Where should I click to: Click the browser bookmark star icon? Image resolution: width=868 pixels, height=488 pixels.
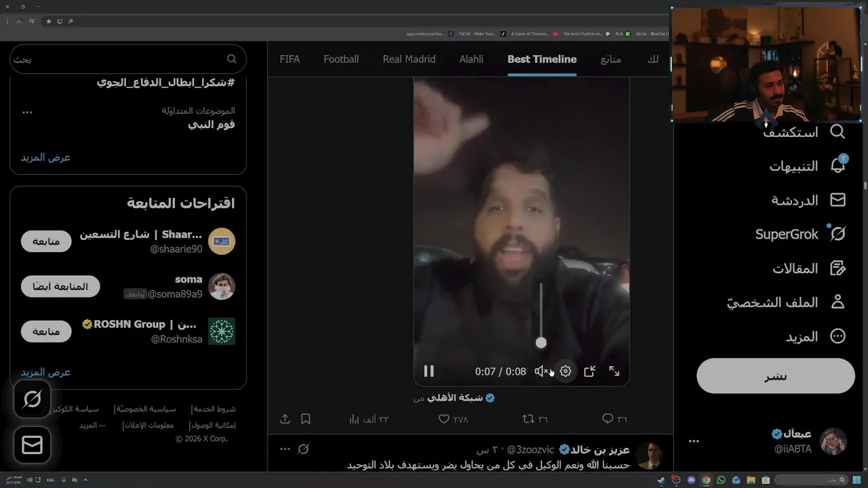(48, 21)
